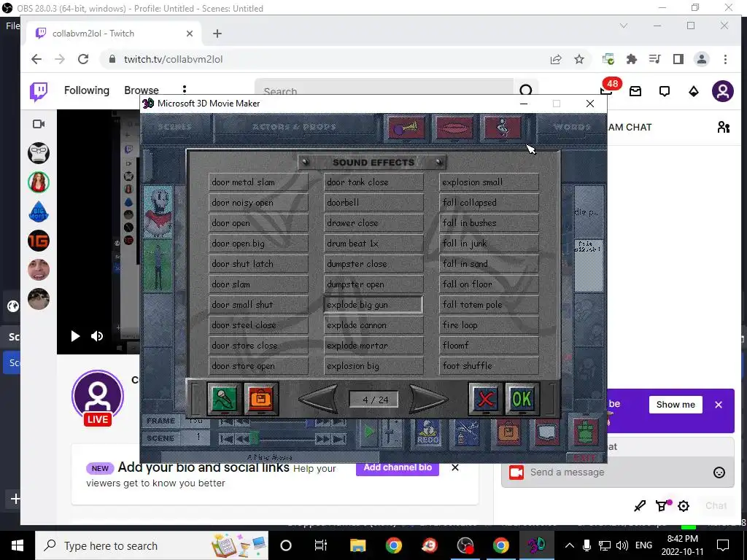Image resolution: width=747 pixels, height=560 pixels.
Task: Open the orange portfolio import icon in dialog
Action: point(260,399)
